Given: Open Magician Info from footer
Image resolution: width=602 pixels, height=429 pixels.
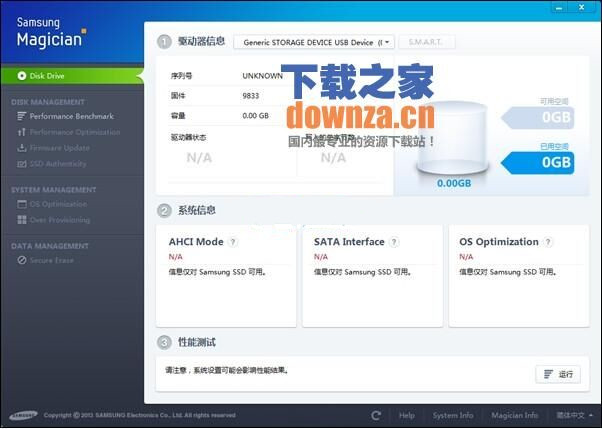Looking at the screenshot, I should pyautogui.click(x=514, y=415).
